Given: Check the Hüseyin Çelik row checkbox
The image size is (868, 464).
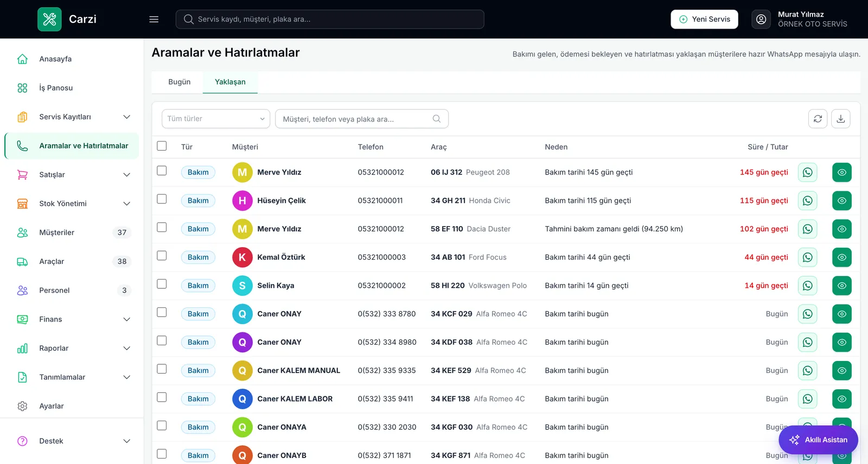Looking at the screenshot, I should click(162, 199).
